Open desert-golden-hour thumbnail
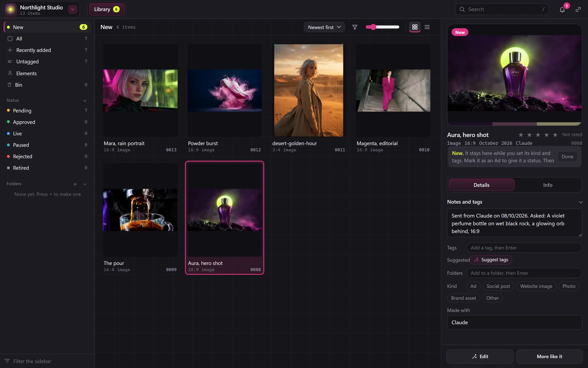Image resolution: width=588 pixels, height=368 pixels. coord(309,90)
